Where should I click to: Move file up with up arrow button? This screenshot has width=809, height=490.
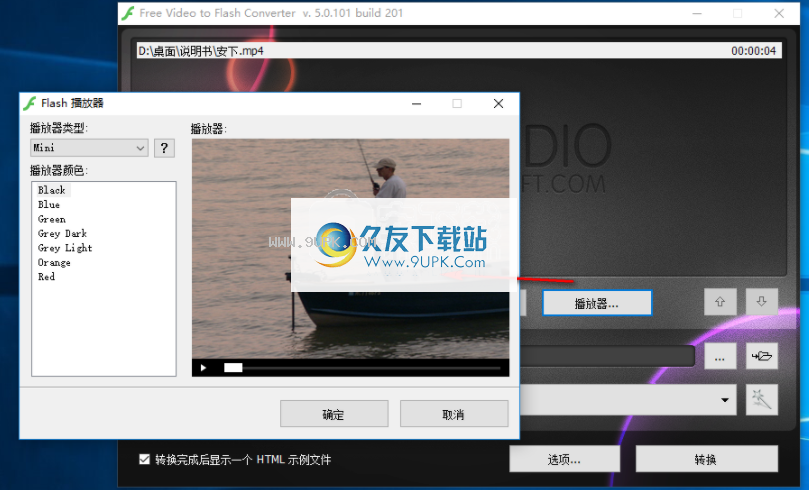click(x=720, y=302)
